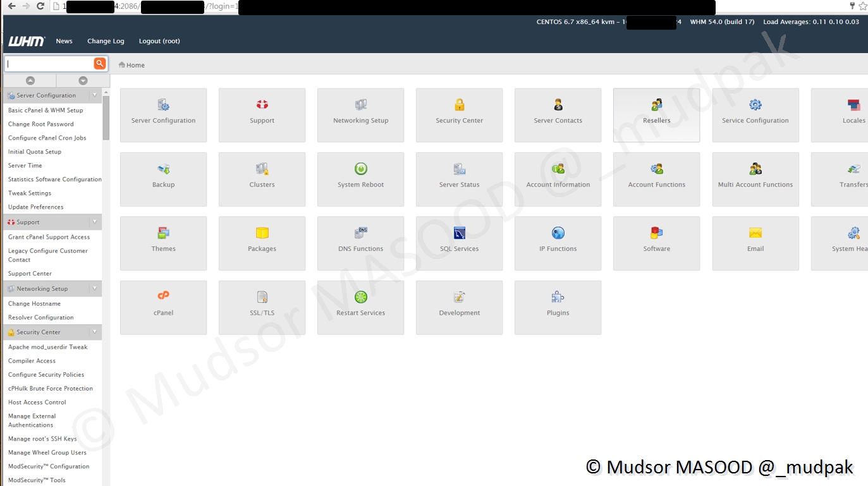Click the cPanel orange logo icon

163,295
